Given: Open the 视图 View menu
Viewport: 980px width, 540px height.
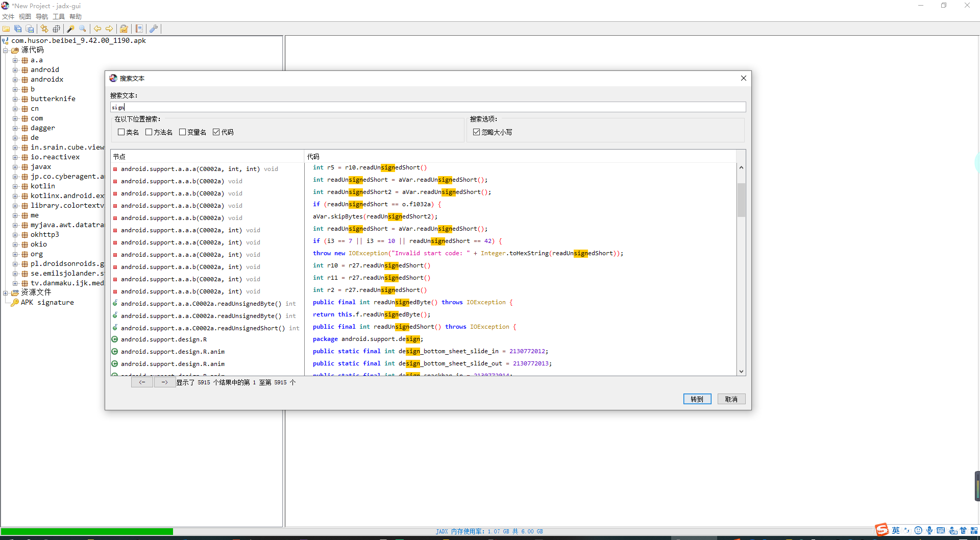Looking at the screenshot, I should [25, 17].
